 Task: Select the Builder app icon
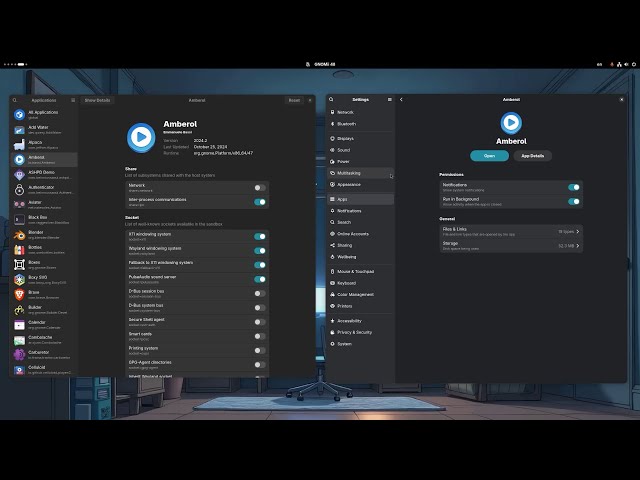point(19,310)
